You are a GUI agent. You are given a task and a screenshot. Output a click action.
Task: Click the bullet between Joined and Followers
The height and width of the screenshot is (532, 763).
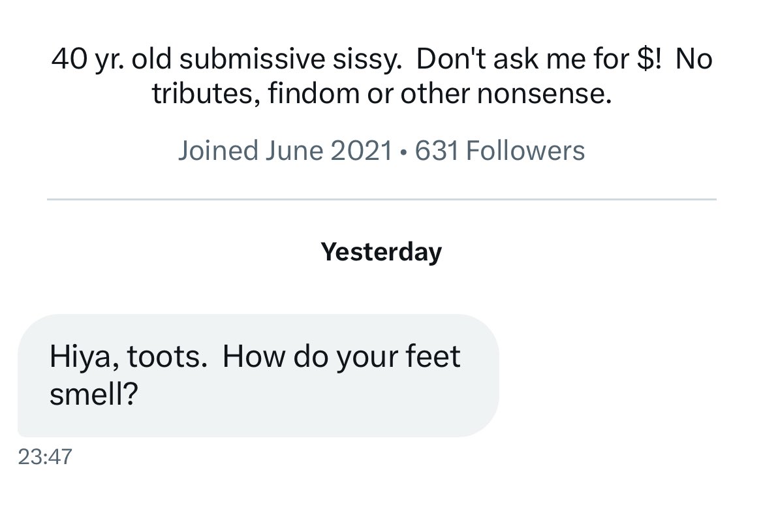[405, 151]
